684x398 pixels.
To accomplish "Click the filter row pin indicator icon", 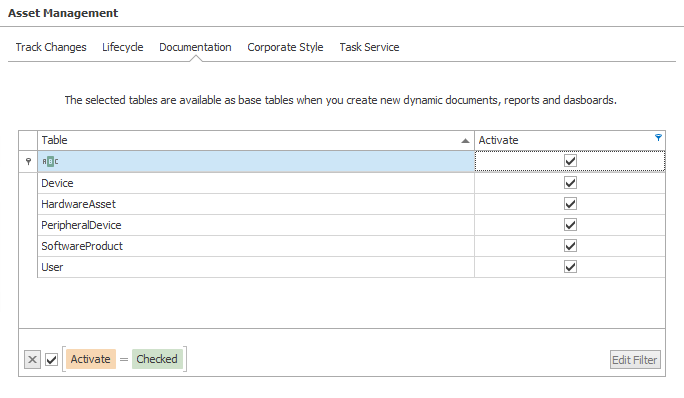I will [28, 161].
